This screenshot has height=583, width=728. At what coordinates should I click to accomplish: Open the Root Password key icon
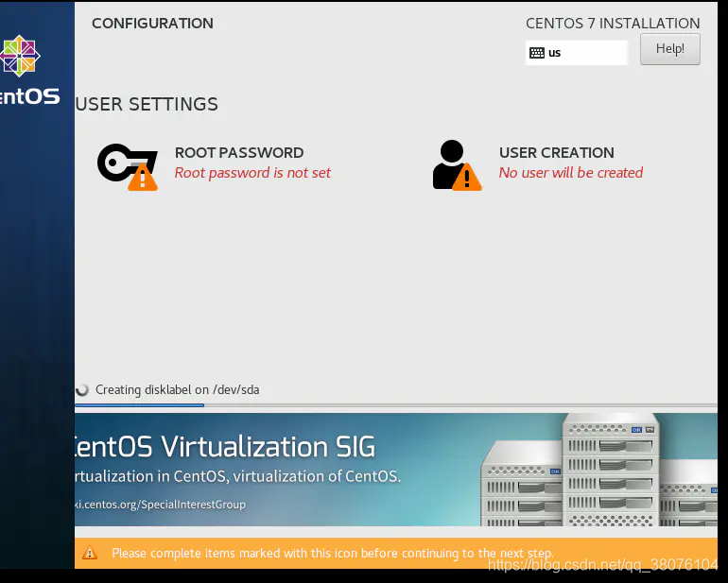click(x=128, y=167)
